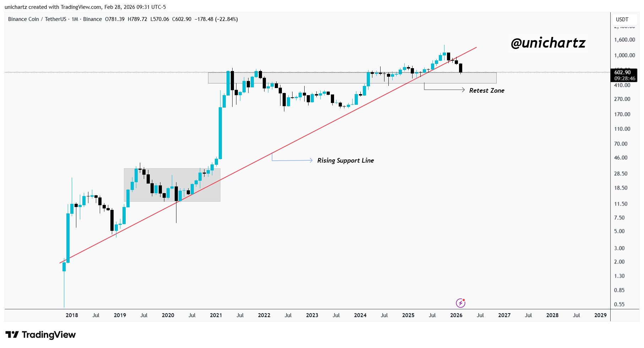Click the 2026 label on time axis
The width and height of the screenshot is (644, 348).
tap(456, 315)
